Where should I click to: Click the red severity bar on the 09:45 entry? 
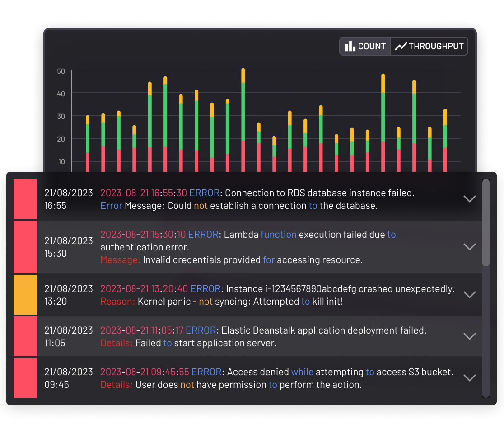(x=25, y=378)
